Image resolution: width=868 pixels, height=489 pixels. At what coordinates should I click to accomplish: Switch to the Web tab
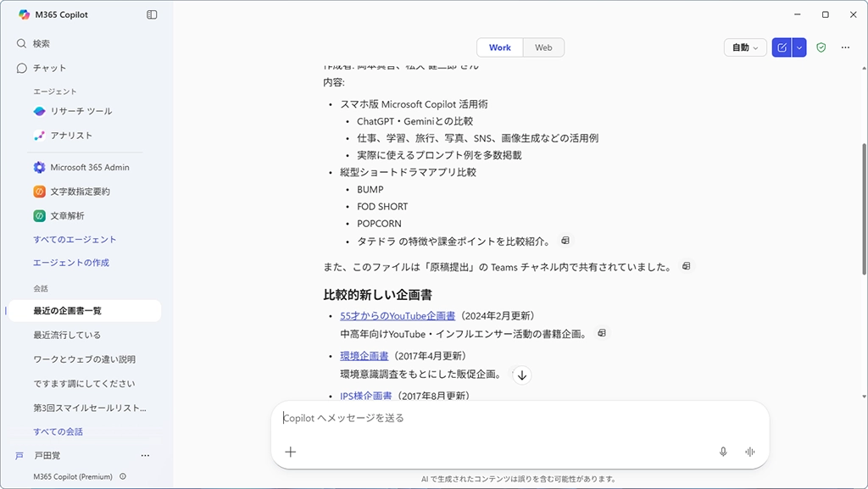tap(543, 47)
